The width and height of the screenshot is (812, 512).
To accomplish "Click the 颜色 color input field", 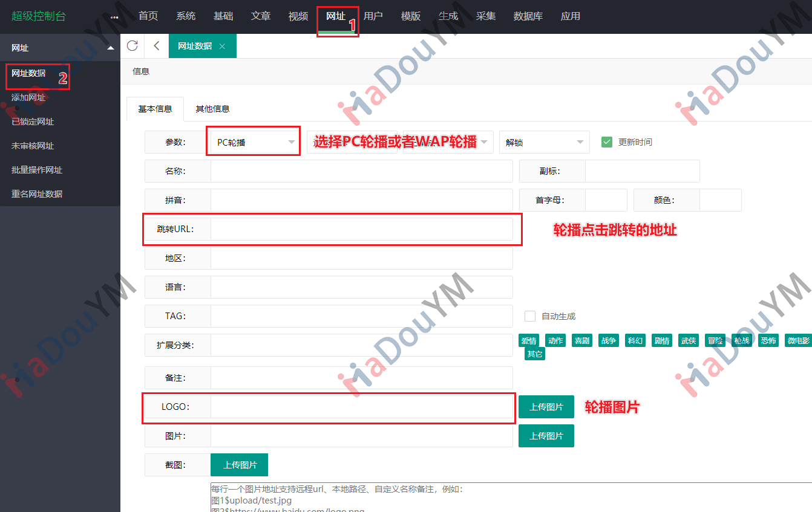I will (x=720, y=200).
